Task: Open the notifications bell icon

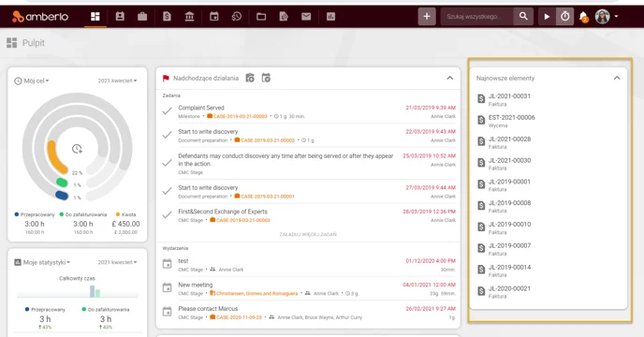Action: point(584,17)
